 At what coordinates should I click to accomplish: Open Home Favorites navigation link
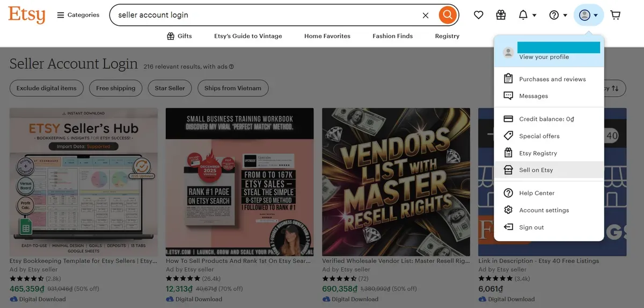tap(327, 36)
